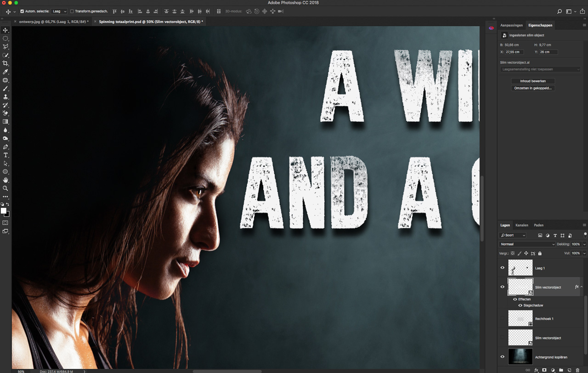Click the Y position field 26 cm
588x373 pixels.
click(x=548, y=52)
